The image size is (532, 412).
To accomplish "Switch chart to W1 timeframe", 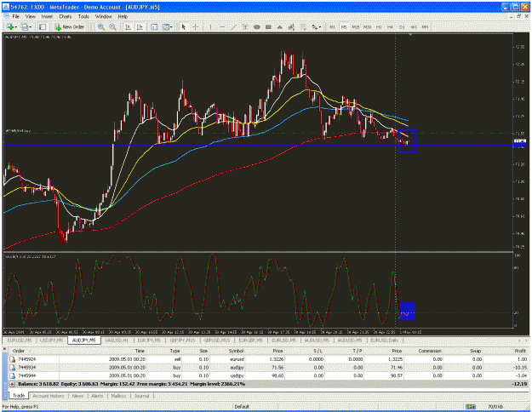I will (414, 26).
